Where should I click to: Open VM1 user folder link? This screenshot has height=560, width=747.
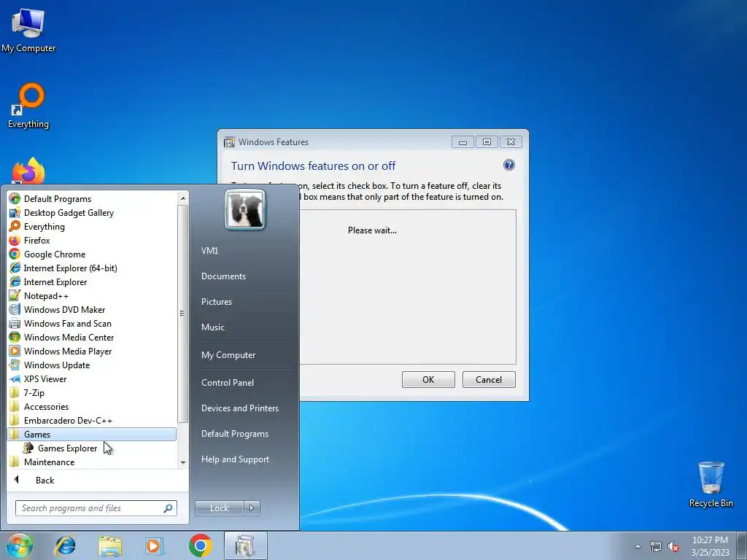(x=209, y=251)
